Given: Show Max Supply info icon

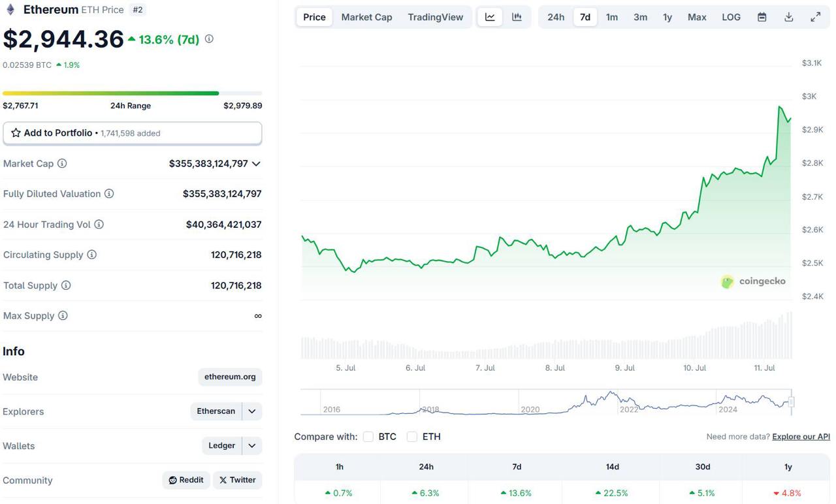Looking at the screenshot, I should click(x=63, y=315).
